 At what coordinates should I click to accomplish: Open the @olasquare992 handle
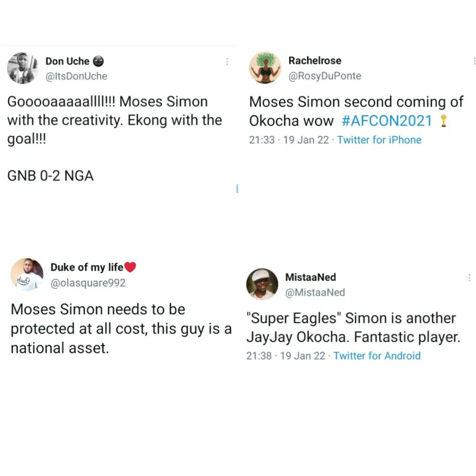[88, 283]
